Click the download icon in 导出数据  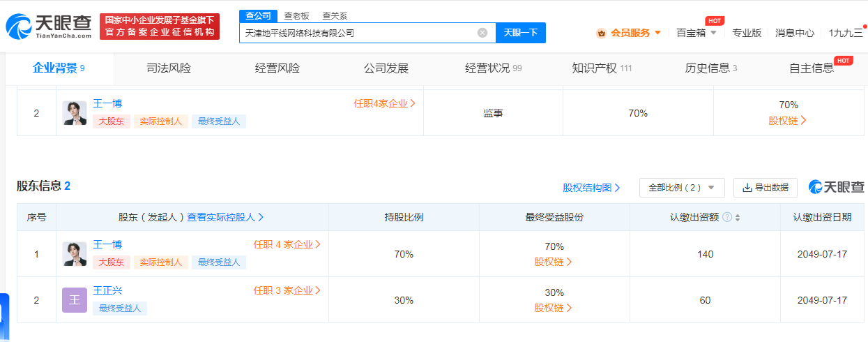click(747, 188)
